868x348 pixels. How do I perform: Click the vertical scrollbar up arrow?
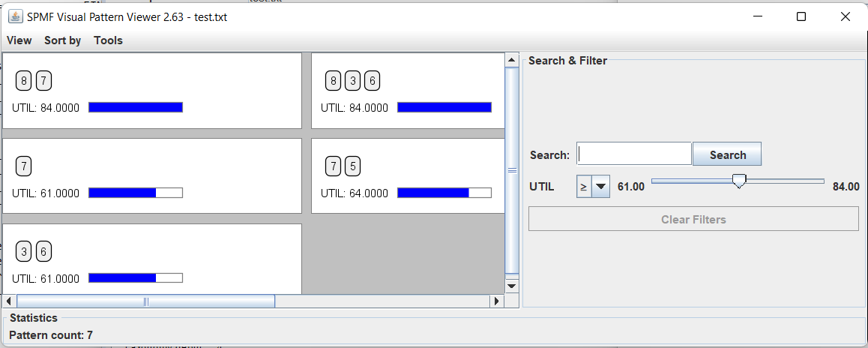click(512, 60)
